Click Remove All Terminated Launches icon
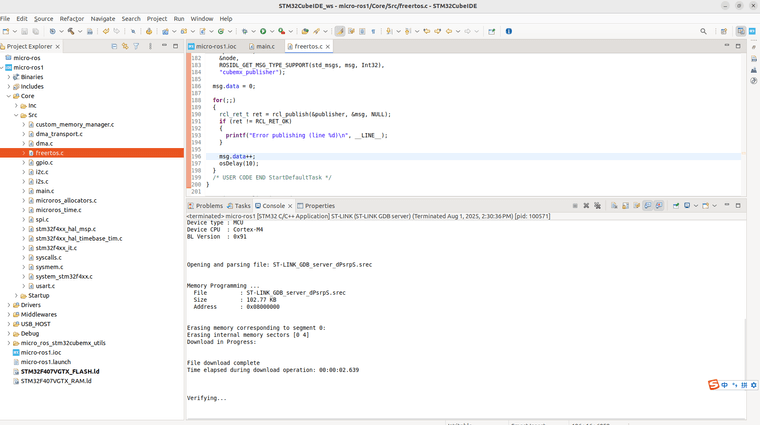Viewport: 760px width, 425px height. 597,206
